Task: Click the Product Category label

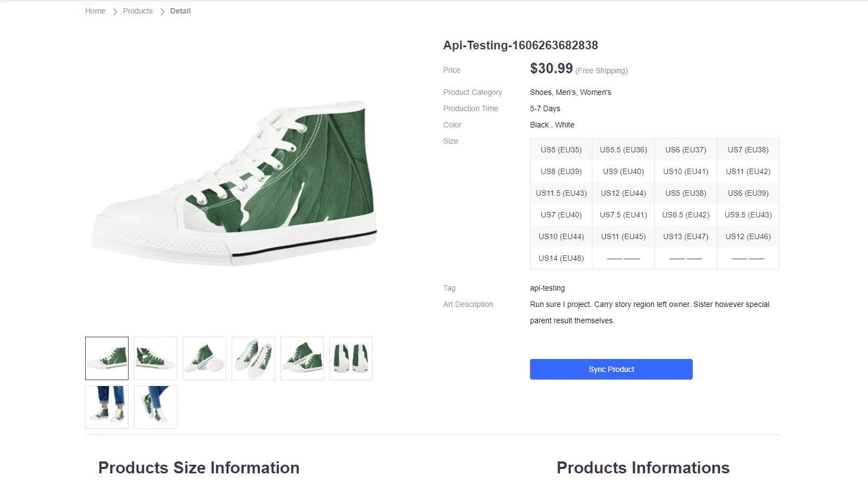Action: point(473,92)
